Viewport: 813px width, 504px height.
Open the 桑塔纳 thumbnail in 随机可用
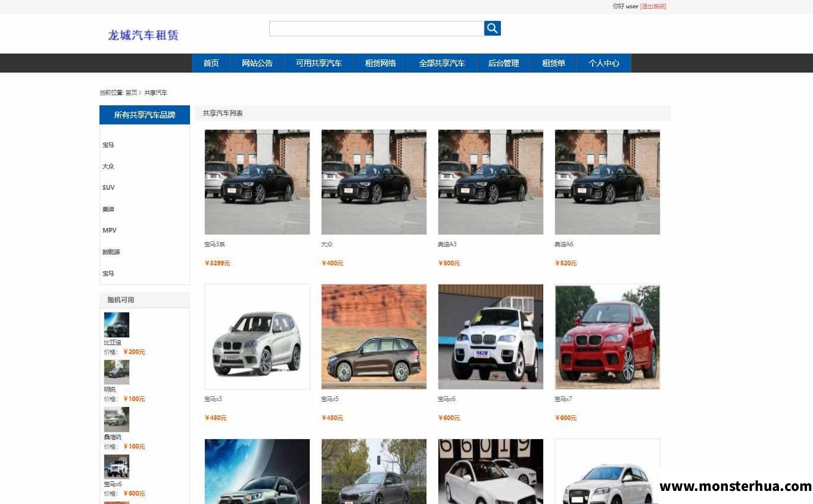click(x=117, y=420)
